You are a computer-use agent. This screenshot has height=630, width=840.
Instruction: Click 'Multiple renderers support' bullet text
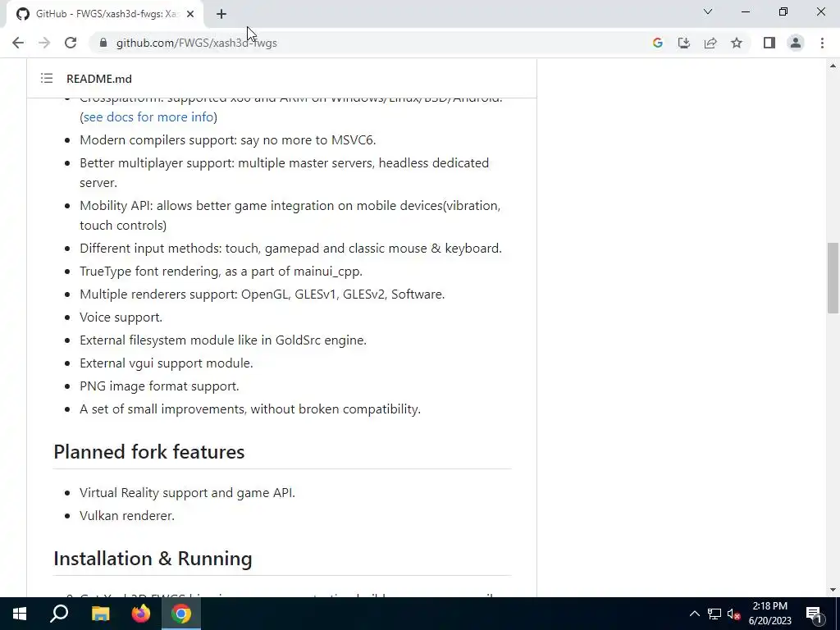262,294
